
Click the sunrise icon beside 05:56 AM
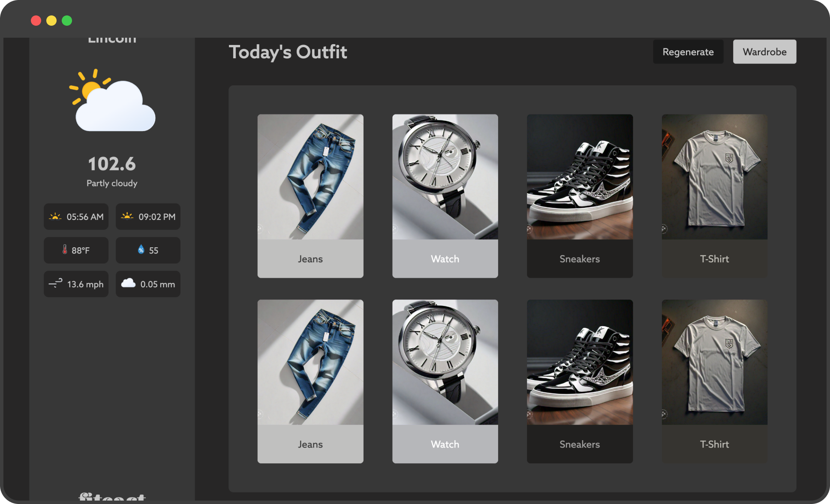55,216
